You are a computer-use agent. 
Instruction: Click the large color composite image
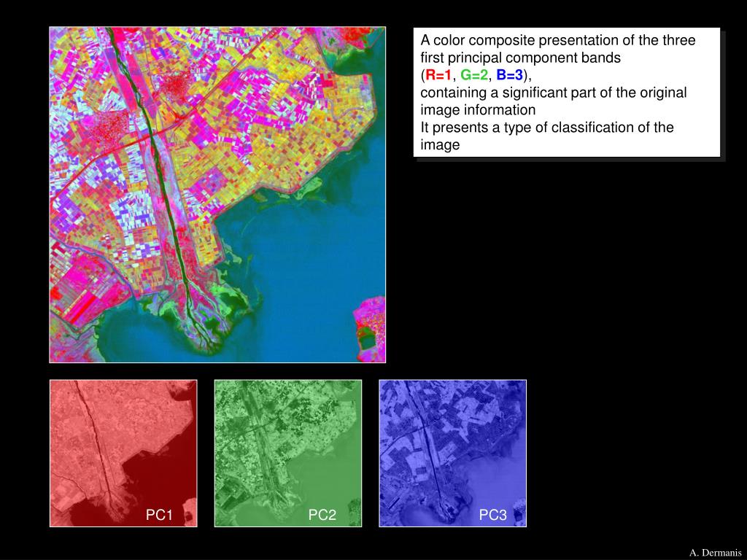coord(217,195)
